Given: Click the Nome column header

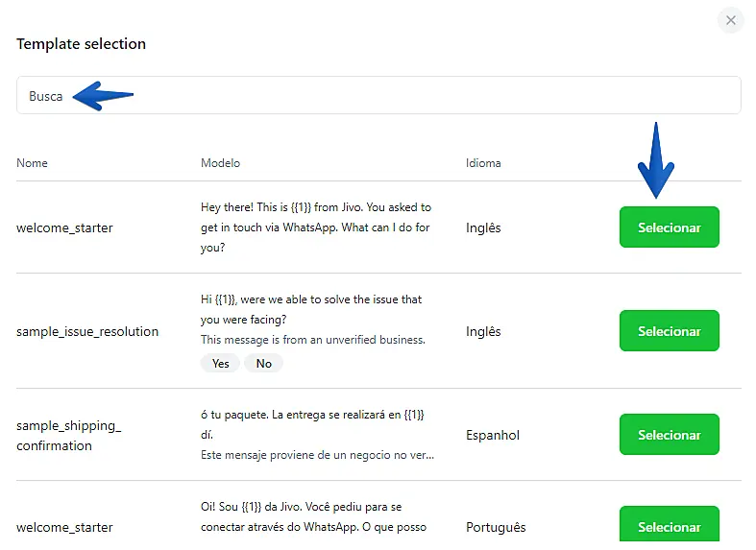Looking at the screenshot, I should [32, 163].
